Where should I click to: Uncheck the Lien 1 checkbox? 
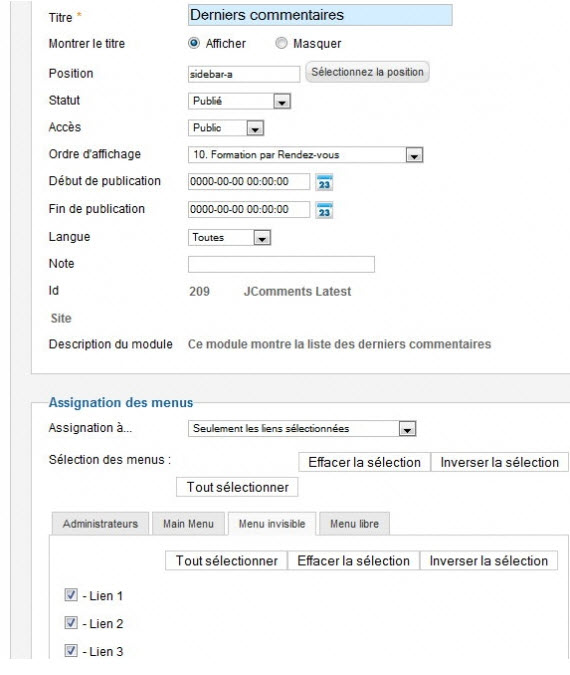tap(71, 595)
